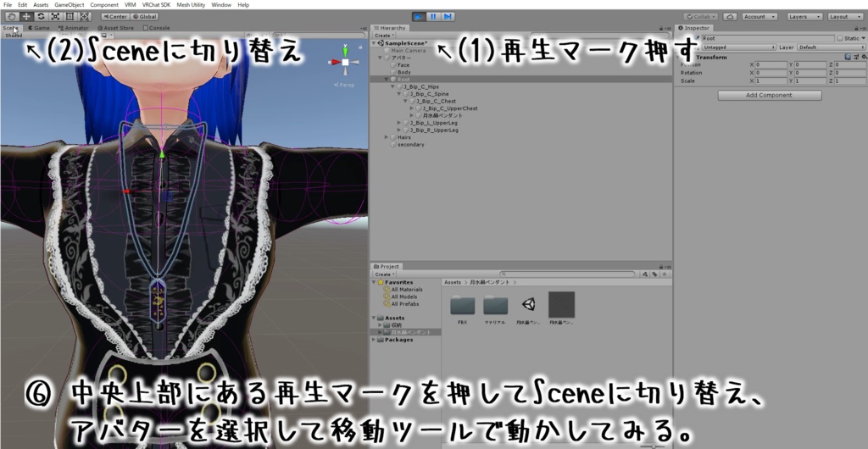
Task: Open the Transform component help icon
Action: [x=848, y=57]
